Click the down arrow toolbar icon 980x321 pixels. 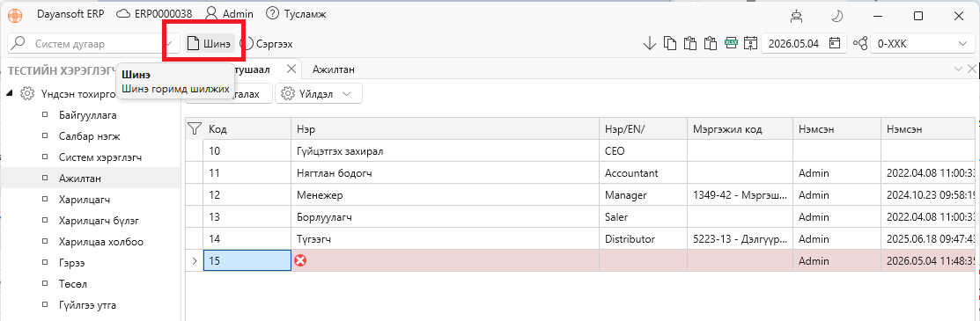point(650,43)
